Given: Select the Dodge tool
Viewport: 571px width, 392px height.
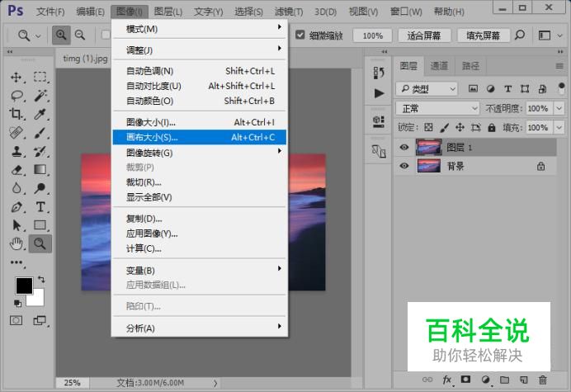Looking at the screenshot, I should click(40, 188).
